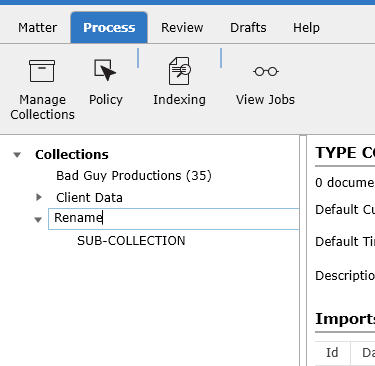The height and width of the screenshot is (366, 375).
Task: Open Manage Collections archive box icon
Action: tap(42, 71)
